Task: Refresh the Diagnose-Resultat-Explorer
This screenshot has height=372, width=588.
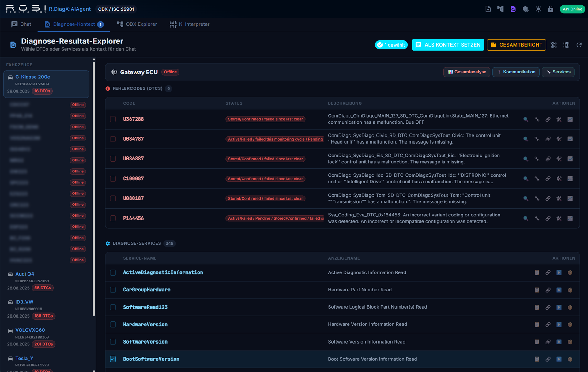Action: pos(579,45)
